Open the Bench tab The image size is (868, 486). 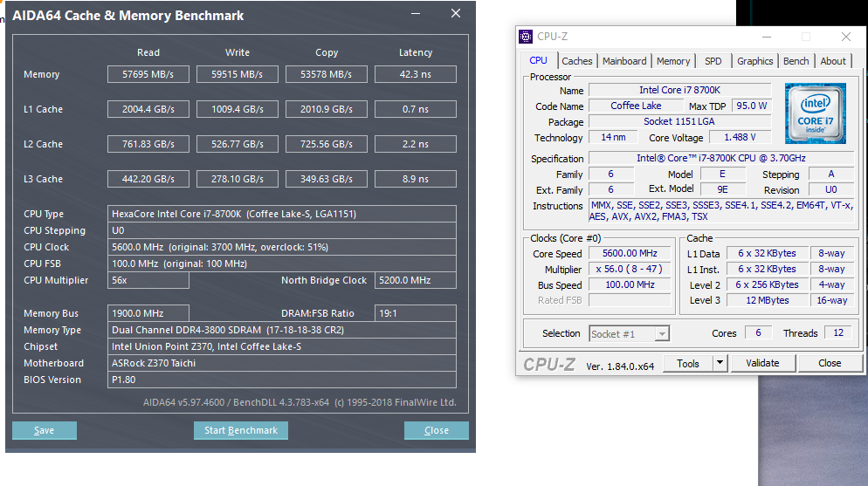click(796, 61)
